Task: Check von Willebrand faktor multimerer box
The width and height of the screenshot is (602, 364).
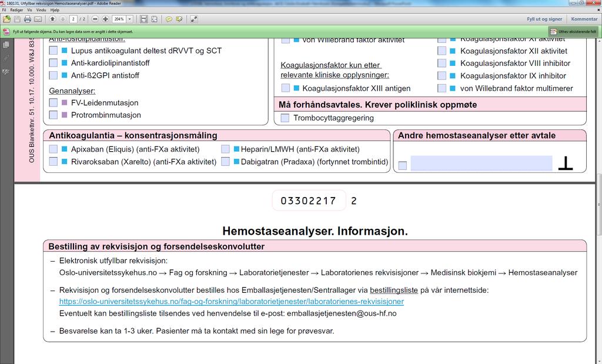Action: [442, 88]
